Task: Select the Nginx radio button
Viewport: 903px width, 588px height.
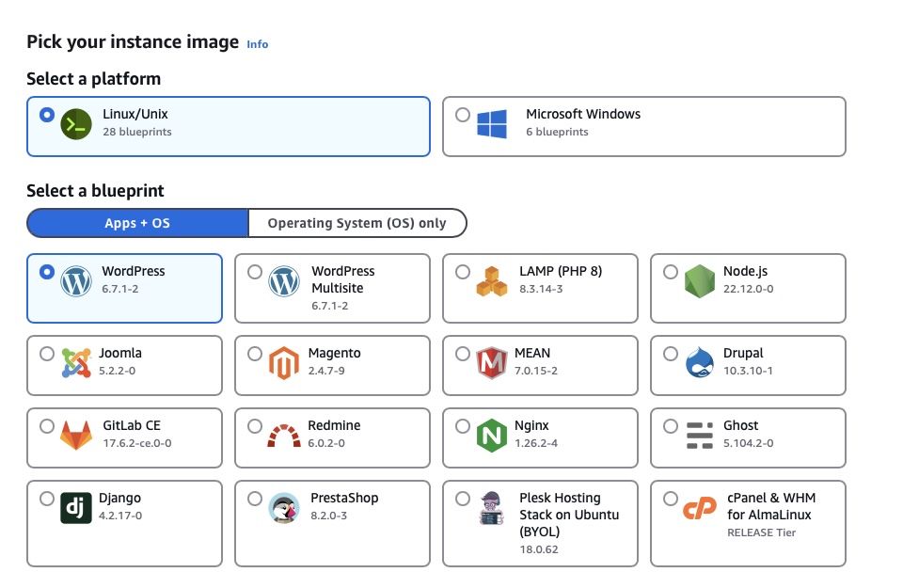Action: tap(463, 426)
